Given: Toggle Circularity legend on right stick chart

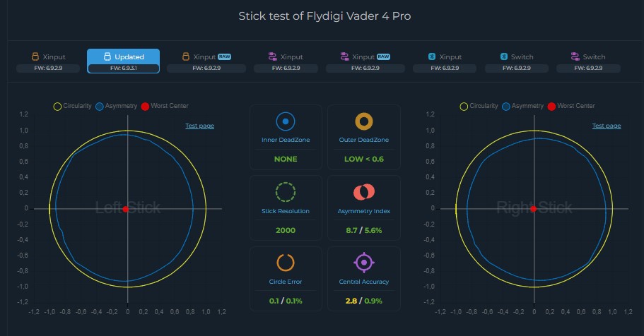Looking at the screenshot, I should [x=479, y=107].
